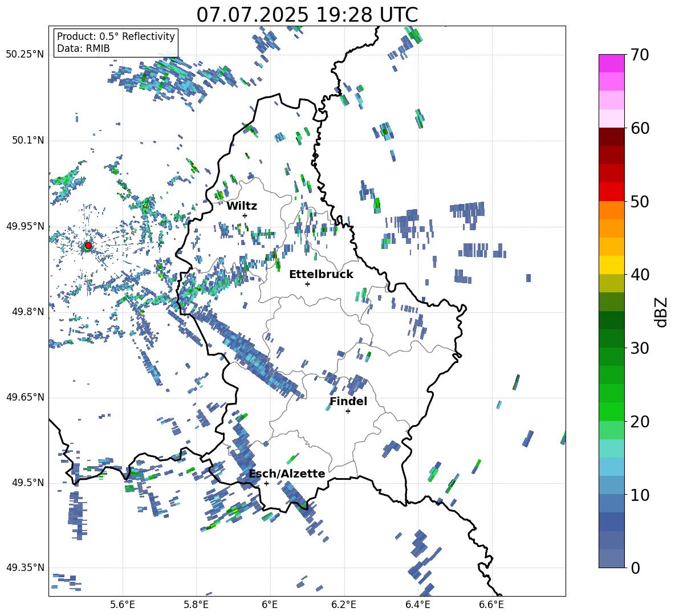The width and height of the screenshot is (675, 616).
Task: Click the Wiltz city label
Action: coord(242,206)
